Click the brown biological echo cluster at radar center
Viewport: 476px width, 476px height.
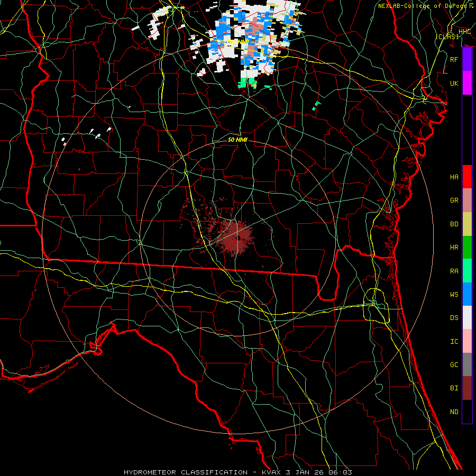coord(236,236)
